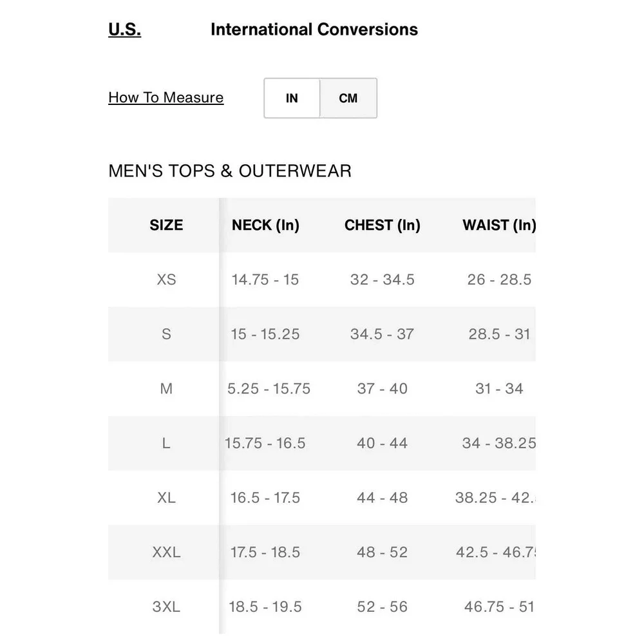Click the XS chest value 32 - 34.5
Screen dimensions: 644x644
[x=382, y=280]
